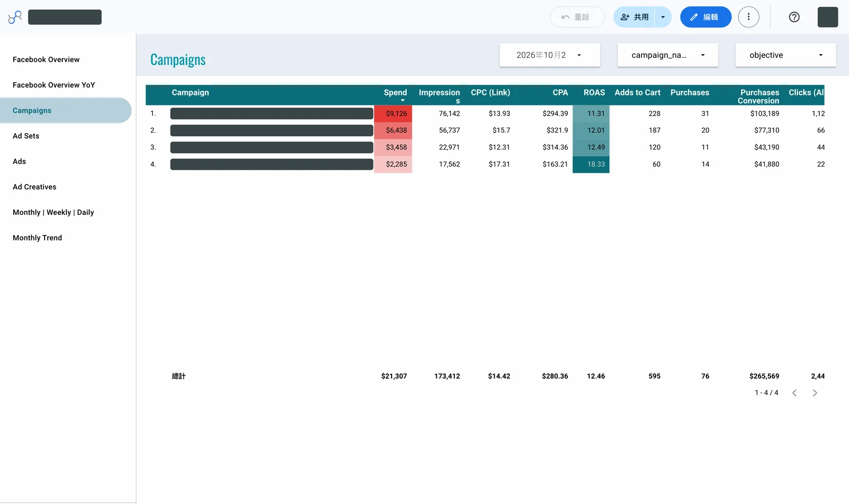The height and width of the screenshot is (504, 849).
Task: Go to next table page arrow
Action: 815,393
